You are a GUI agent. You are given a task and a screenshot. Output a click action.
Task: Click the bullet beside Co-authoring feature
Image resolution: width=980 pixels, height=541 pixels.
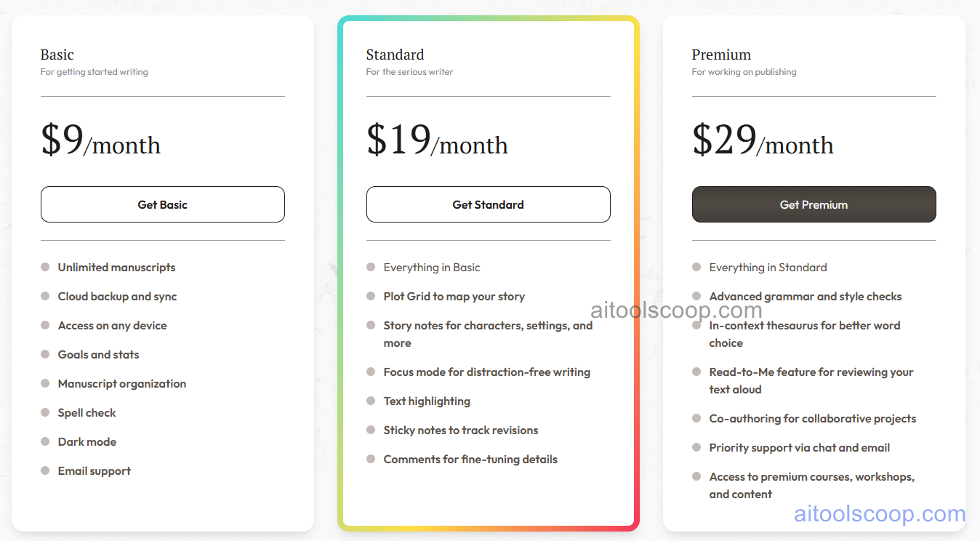[x=696, y=418]
